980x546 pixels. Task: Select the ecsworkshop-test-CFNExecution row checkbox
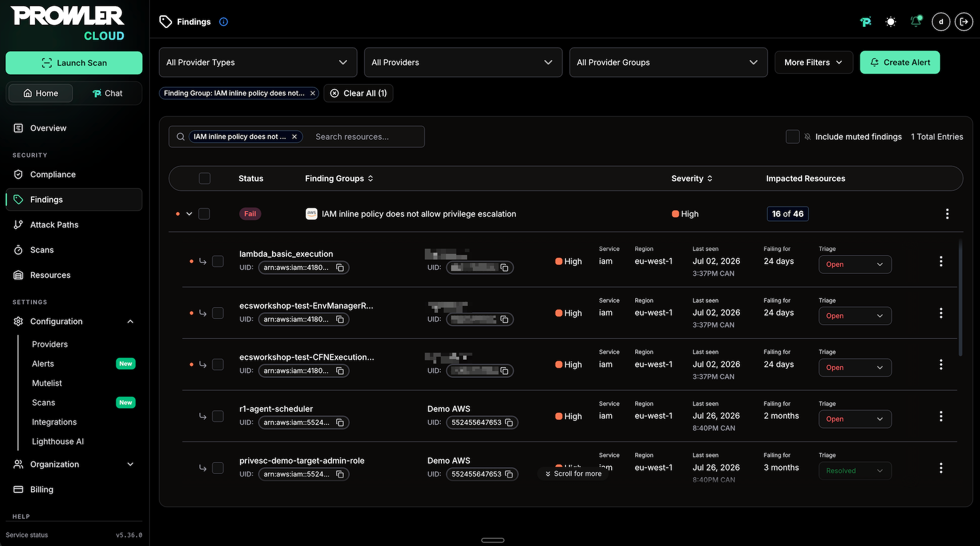click(x=218, y=364)
